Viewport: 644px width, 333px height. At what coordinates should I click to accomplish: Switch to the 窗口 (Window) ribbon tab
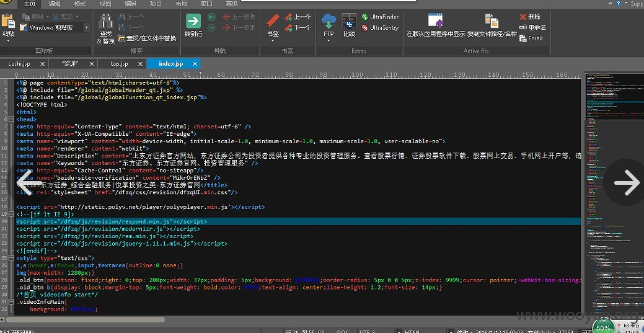point(207,4)
